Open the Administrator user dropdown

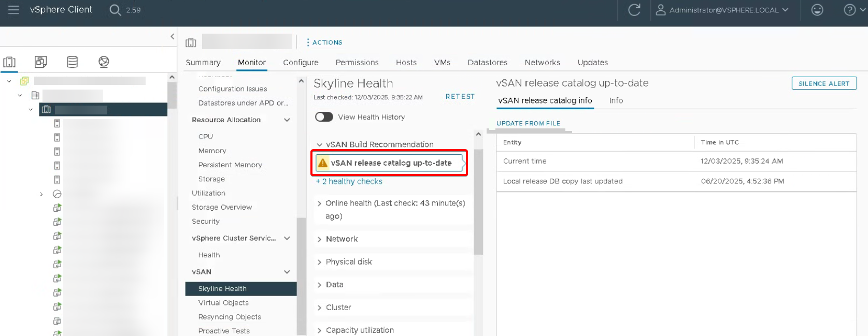722,10
